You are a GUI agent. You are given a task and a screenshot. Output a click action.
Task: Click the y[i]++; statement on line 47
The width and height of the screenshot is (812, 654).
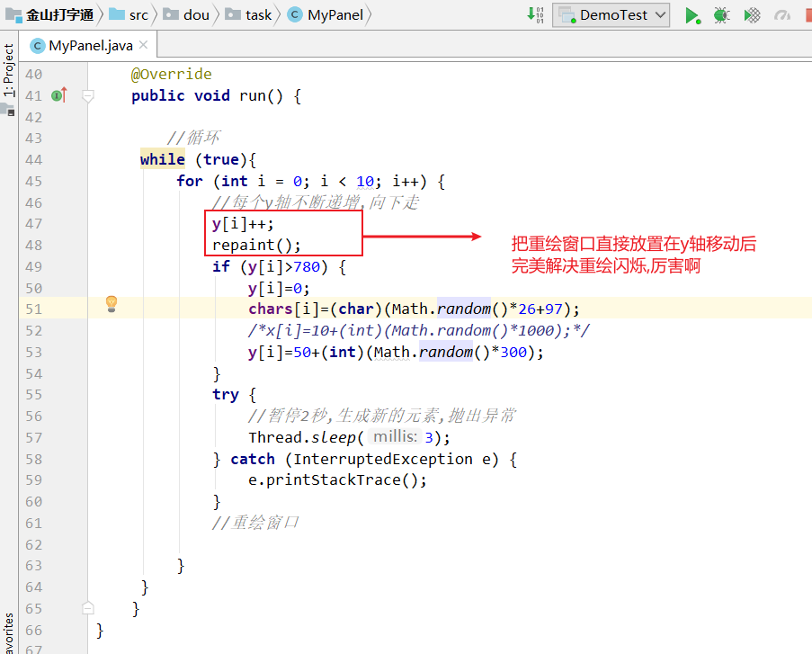tap(243, 224)
